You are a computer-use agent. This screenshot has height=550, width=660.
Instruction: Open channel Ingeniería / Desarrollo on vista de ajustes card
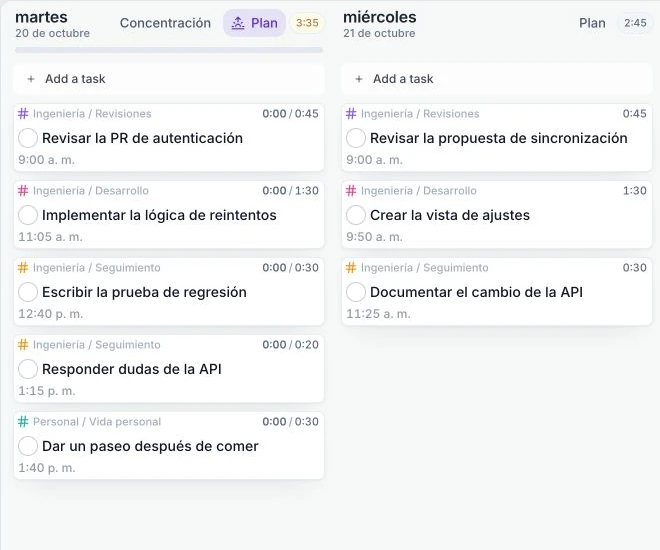[x=419, y=191]
